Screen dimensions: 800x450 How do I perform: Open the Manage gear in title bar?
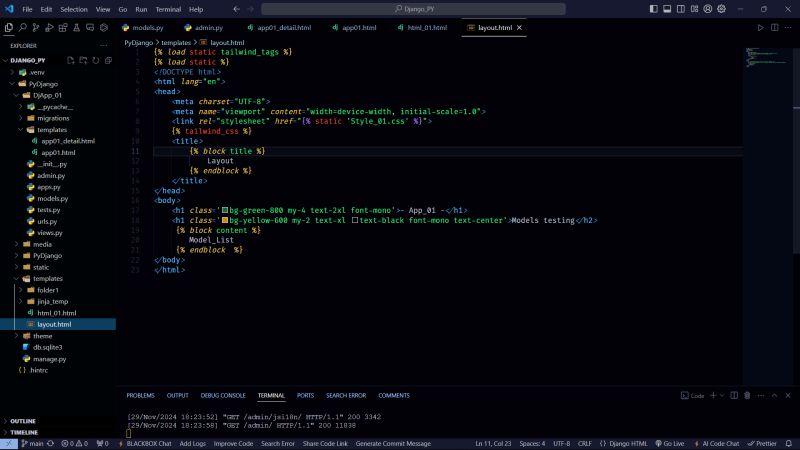click(x=721, y=9)
